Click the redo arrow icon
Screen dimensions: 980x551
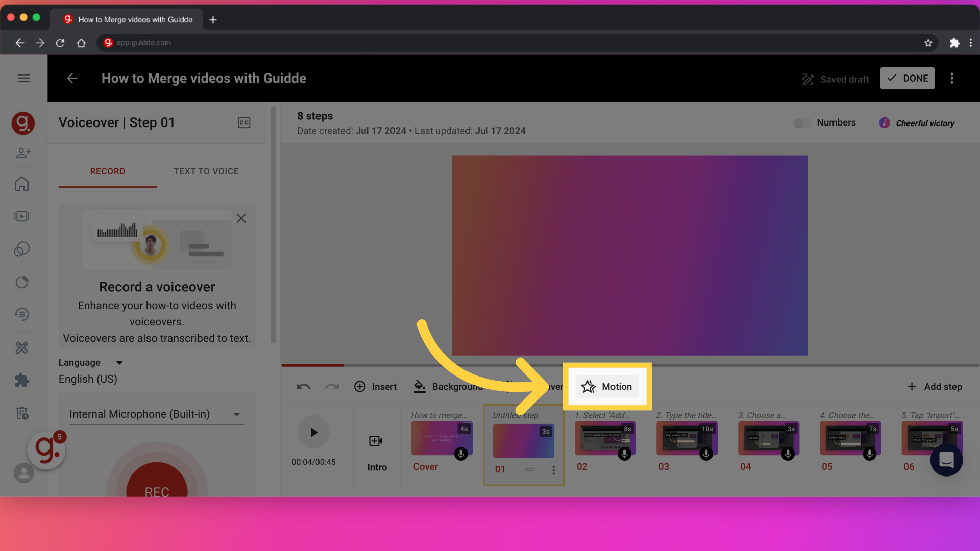(x=331, y=386)
